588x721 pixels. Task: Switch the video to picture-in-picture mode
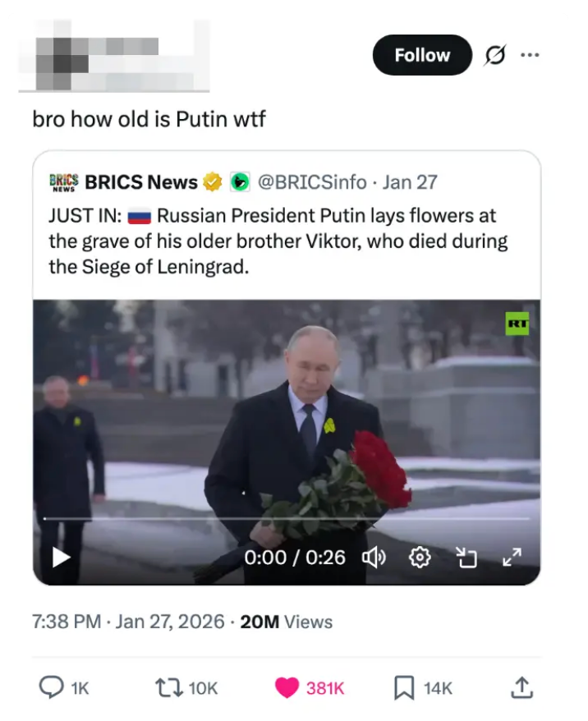(x=466, y=558)
